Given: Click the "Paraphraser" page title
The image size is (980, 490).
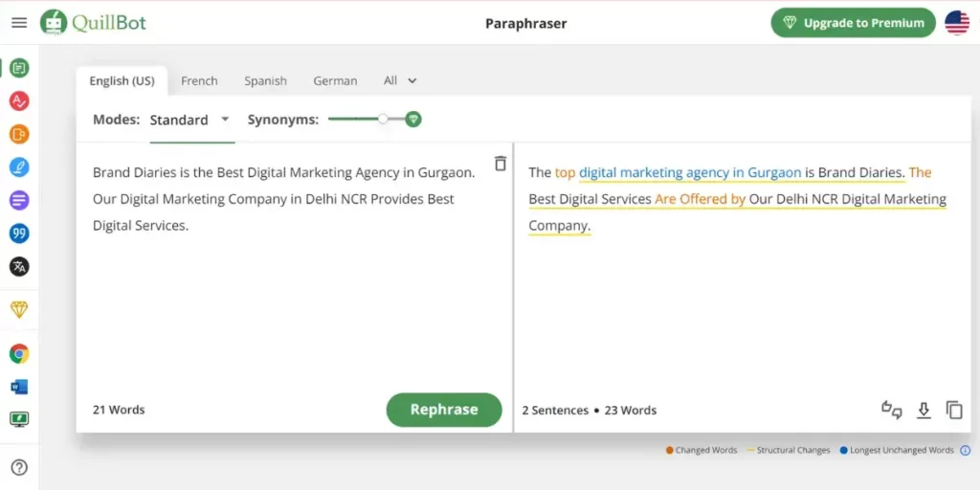Looking at the screenshot, I should click(x=525, y=24).
